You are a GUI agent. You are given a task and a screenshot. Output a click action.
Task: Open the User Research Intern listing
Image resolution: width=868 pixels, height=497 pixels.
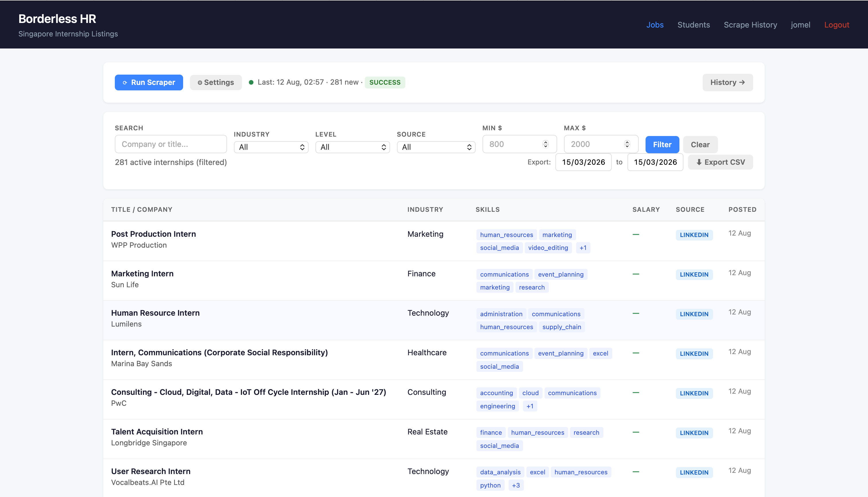151,471
